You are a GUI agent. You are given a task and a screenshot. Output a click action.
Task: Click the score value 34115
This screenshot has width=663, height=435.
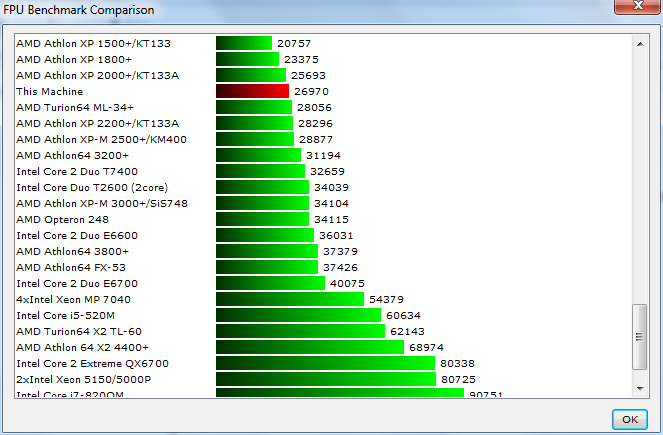pyautogui.click(x=332, y=220)
